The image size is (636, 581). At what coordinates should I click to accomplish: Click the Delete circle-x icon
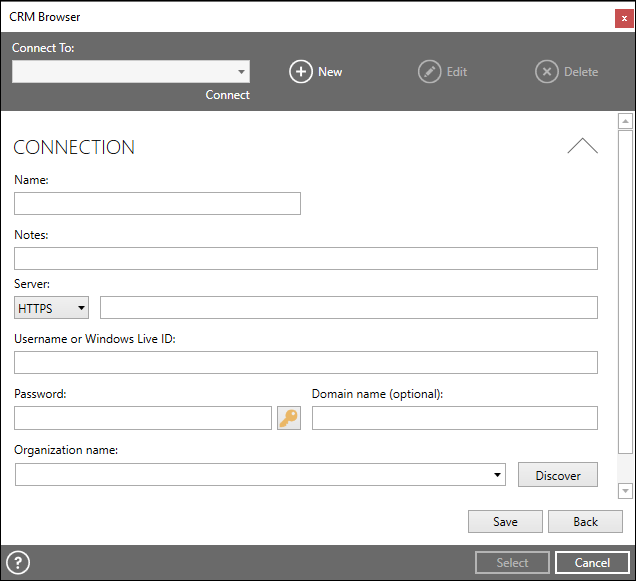pos(547,72)
